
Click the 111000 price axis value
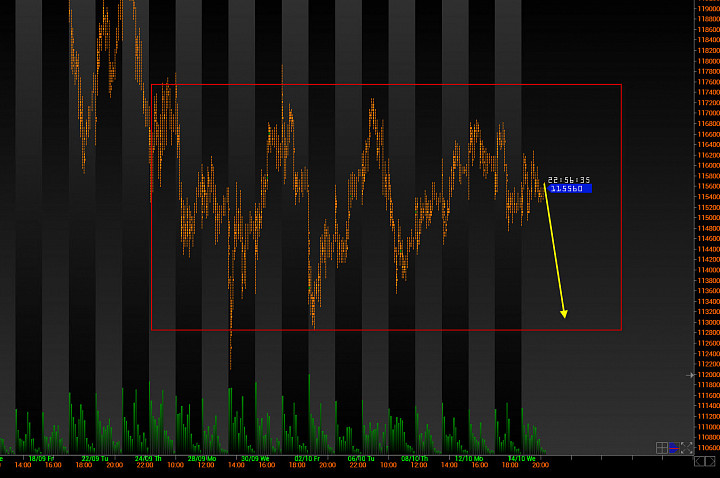pos(709,427)
